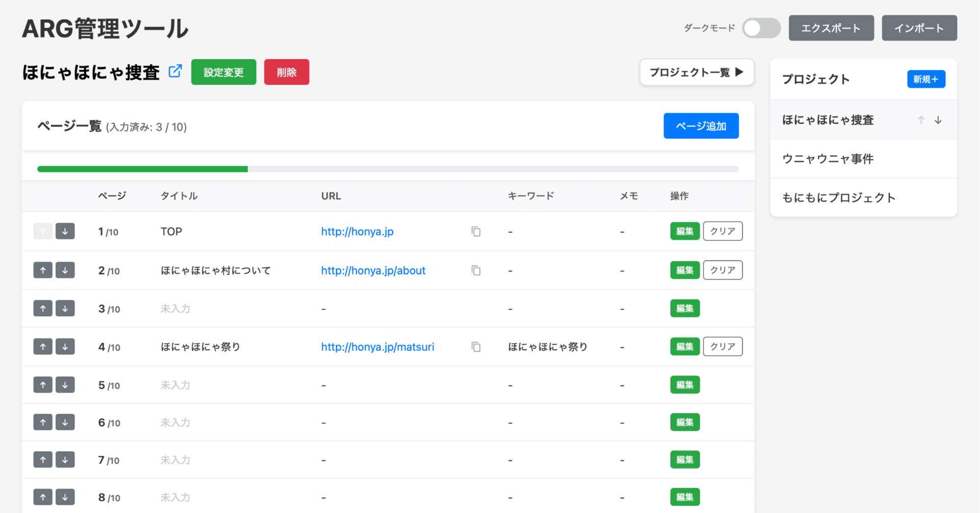Image resolution: width=980 pixels, height=513 pixels.
Task: Click the red 削除 button
Action: click(286, 72)
